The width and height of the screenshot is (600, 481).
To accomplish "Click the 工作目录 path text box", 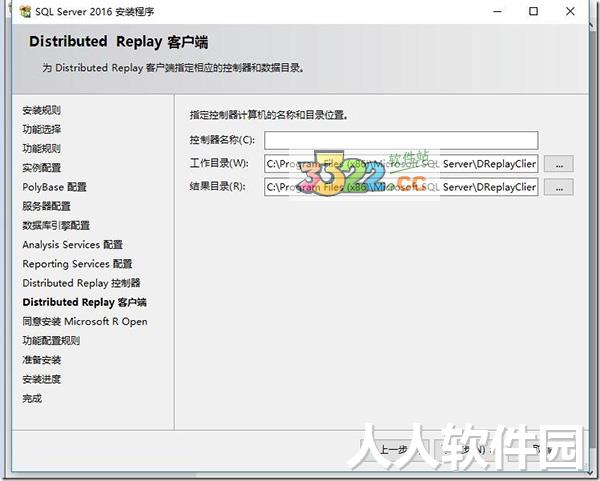I will (x=401, y=164).
